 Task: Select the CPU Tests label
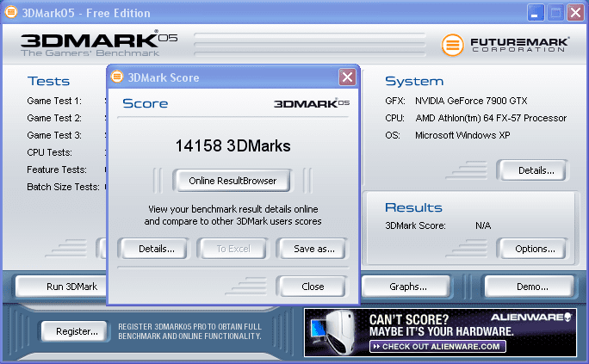(x=49, y=152)
